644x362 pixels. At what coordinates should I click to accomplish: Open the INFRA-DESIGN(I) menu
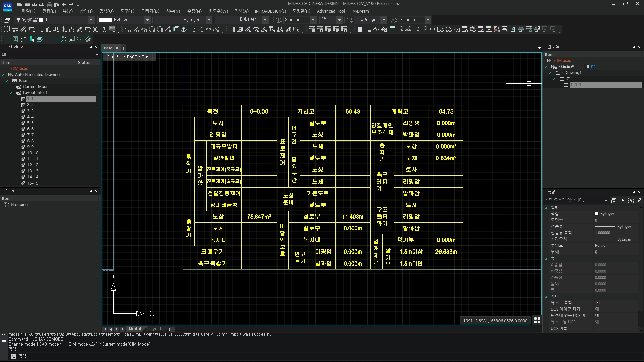pyautogui.click(x=270, y=11)
